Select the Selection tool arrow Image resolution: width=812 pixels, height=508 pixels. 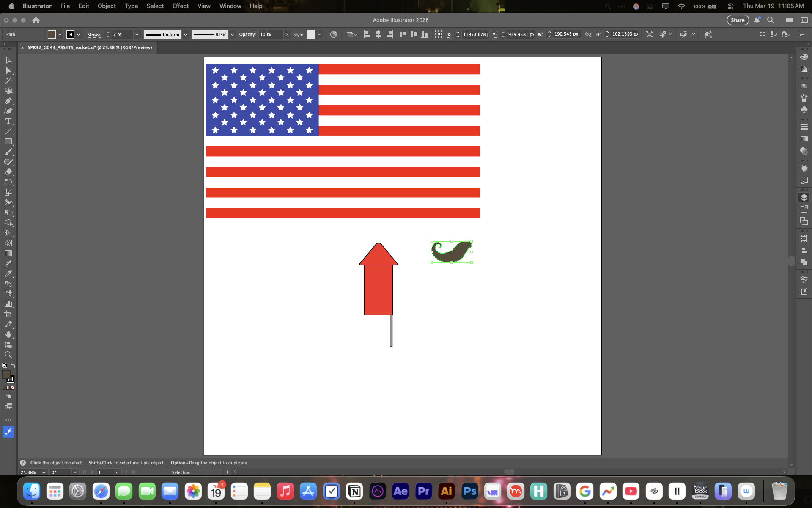tap(8, 60)
